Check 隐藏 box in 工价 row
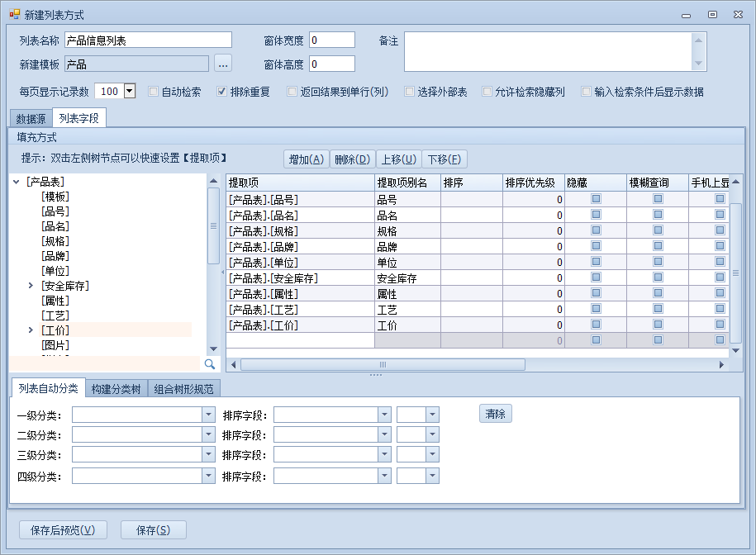The width and height of the screenshot is (756, 555). [x=596, y=325]
